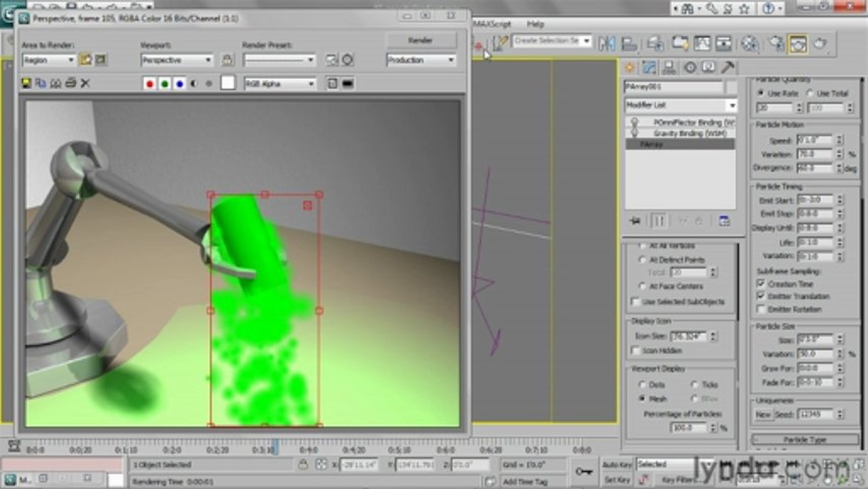This screenshot has height=489, width=868.
Task: Expand the Particle Type rollout
Action: [805, 439]
